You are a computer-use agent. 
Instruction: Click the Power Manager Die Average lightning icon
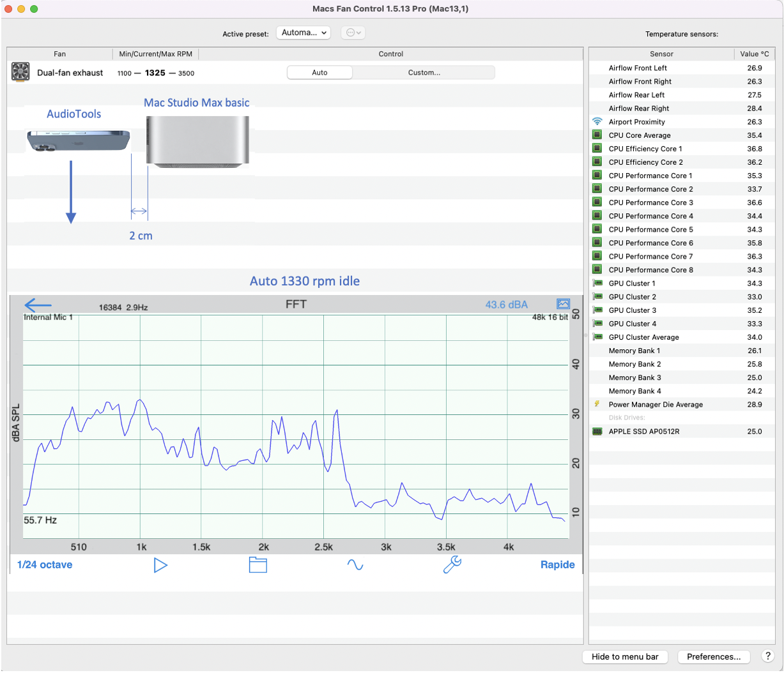(x=597, y=404)
